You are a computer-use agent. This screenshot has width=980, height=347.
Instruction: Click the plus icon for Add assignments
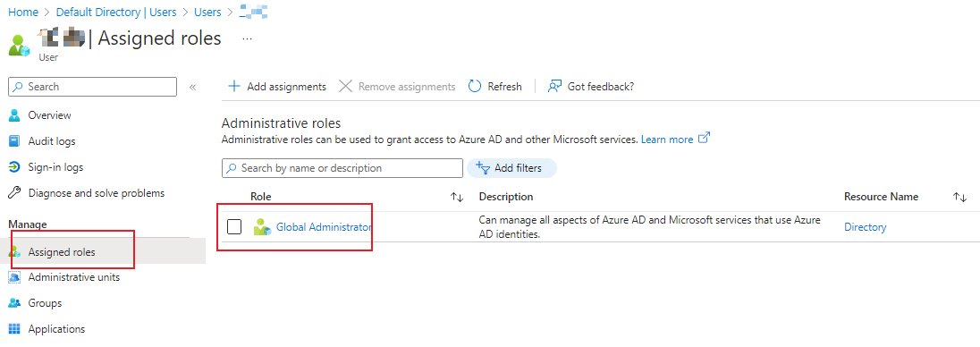[233, 86]
